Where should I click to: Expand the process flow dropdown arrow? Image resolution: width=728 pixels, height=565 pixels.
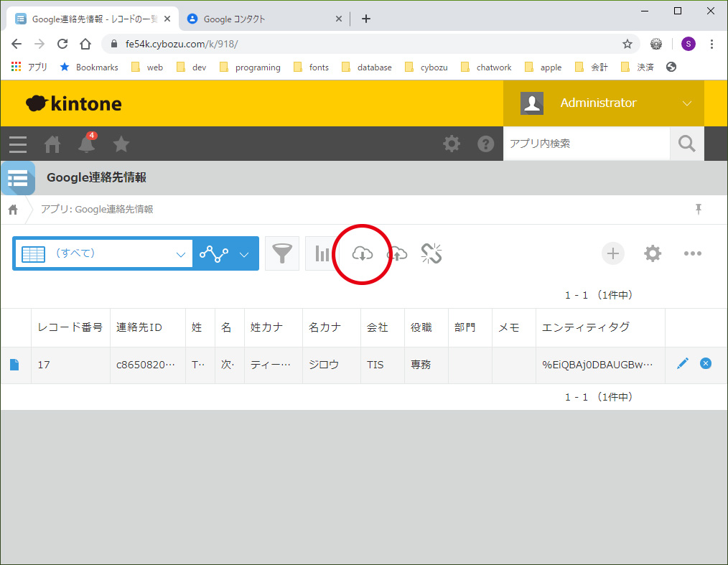click(244, 254)
